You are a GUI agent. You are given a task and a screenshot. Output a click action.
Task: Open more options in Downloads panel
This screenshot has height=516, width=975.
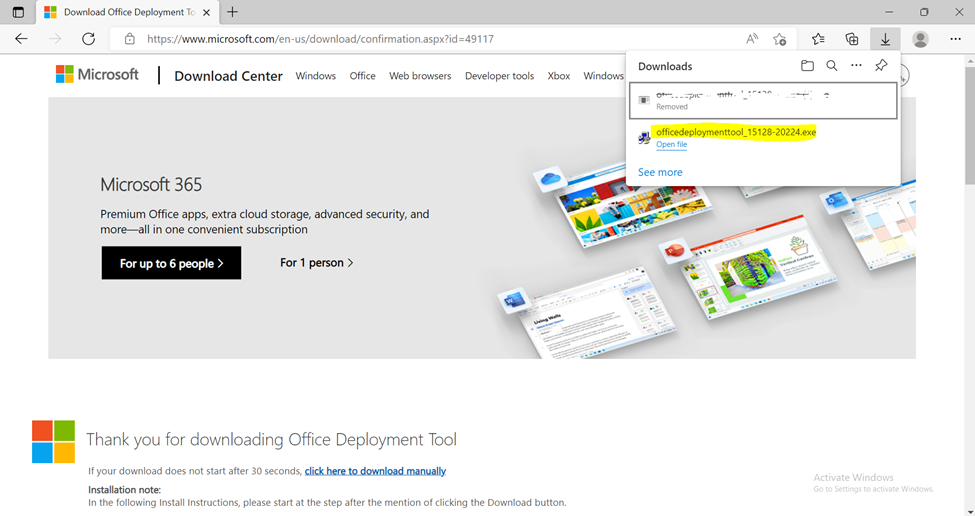tap(856, 65)
